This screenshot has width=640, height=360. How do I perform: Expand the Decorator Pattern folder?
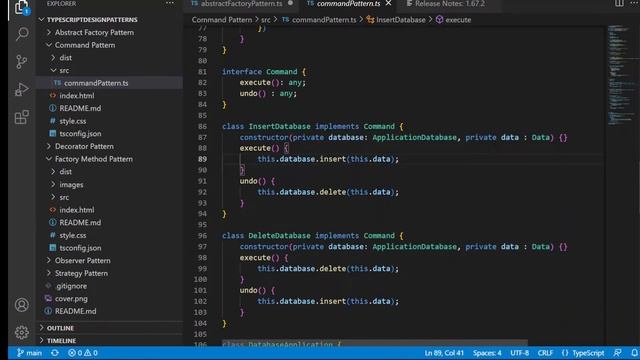click(x=84, y=146)
